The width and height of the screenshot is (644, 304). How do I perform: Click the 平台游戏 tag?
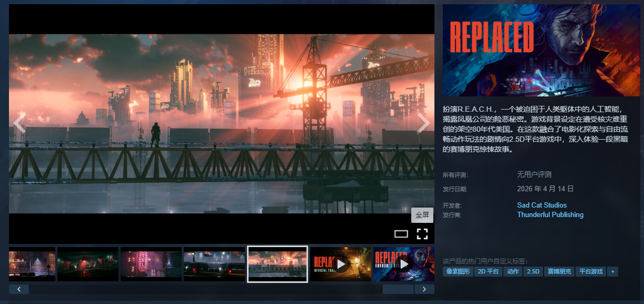coord(590,272)
